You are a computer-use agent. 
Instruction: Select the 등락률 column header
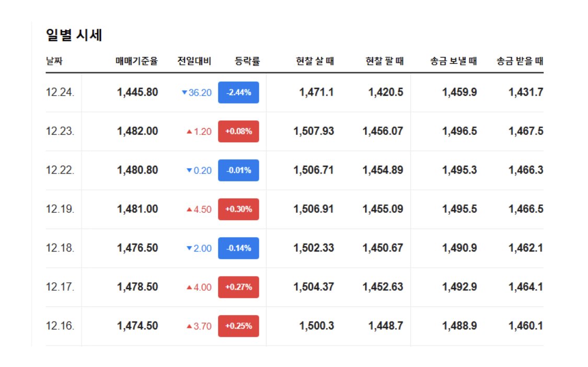point(247,61)
